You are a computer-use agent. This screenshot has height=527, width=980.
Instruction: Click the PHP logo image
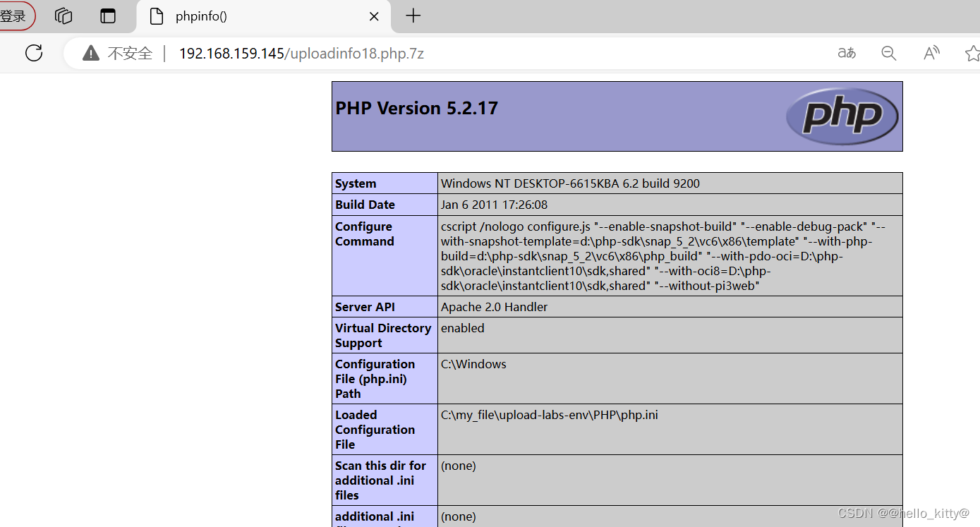coord(842,116)
